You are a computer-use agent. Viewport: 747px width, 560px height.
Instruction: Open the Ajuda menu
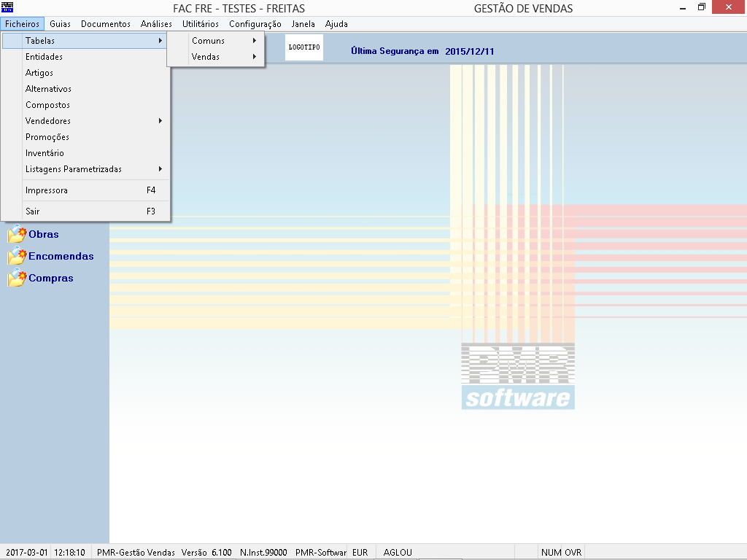[x=336, y=24]
